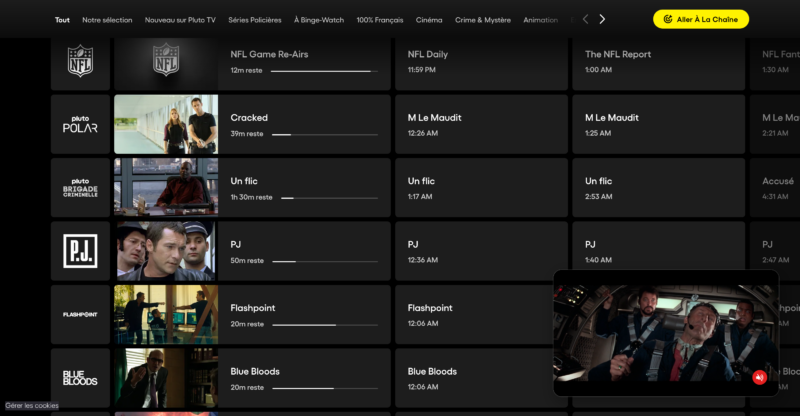Click the Blue Bloods 20m reste title
This screenshot has width=800, height=416.
255,371
